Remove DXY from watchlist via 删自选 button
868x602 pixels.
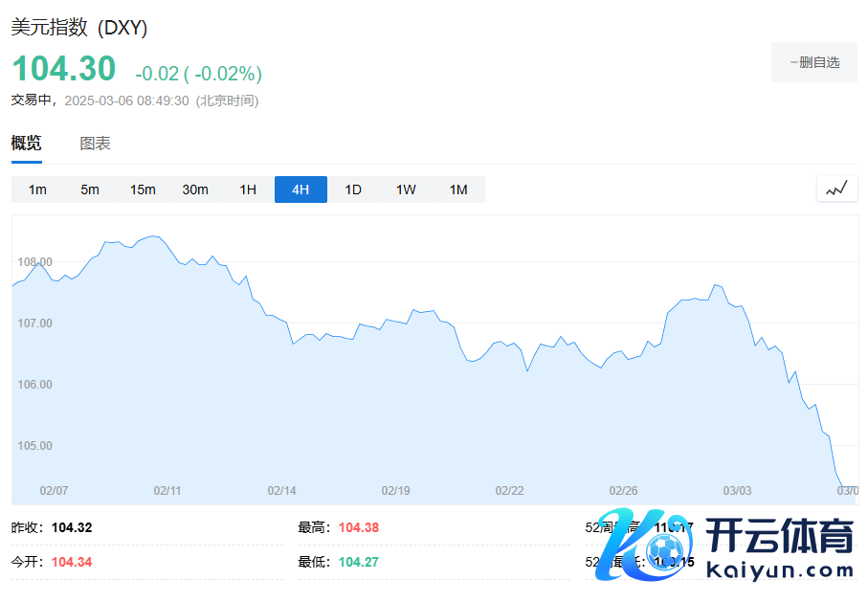[x=814, y=62]
